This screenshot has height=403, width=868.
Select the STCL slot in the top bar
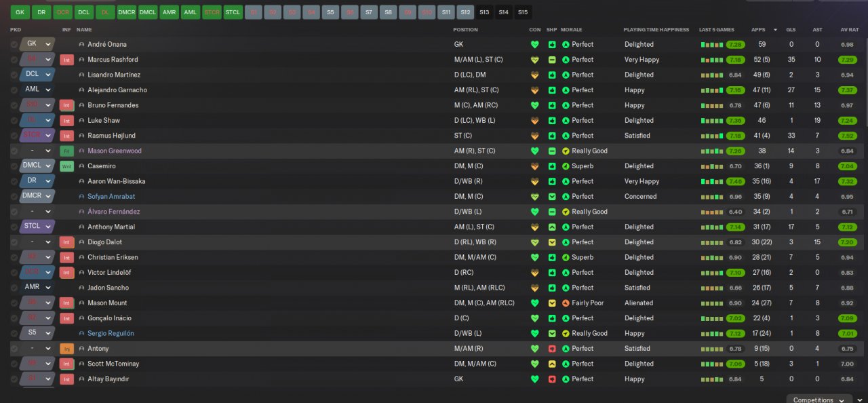(233, 12)
